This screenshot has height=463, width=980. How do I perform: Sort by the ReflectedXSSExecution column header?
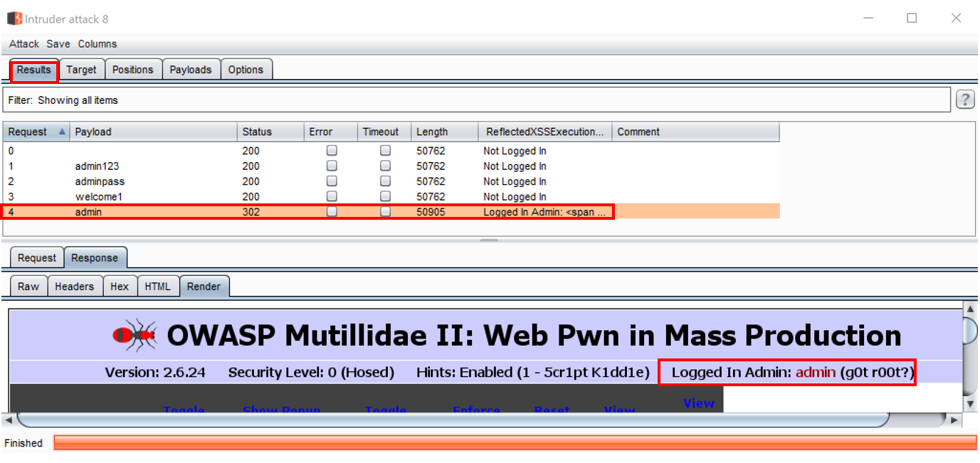coord(544,132)
